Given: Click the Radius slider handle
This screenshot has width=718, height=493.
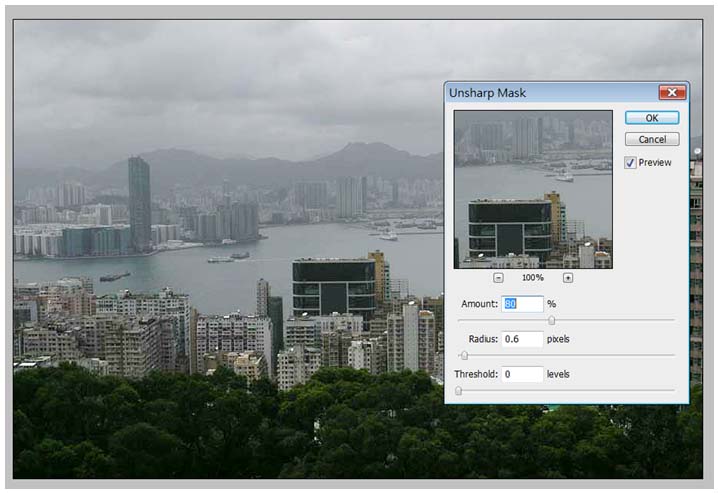Looking at the screenshot, I should (464, 355).
